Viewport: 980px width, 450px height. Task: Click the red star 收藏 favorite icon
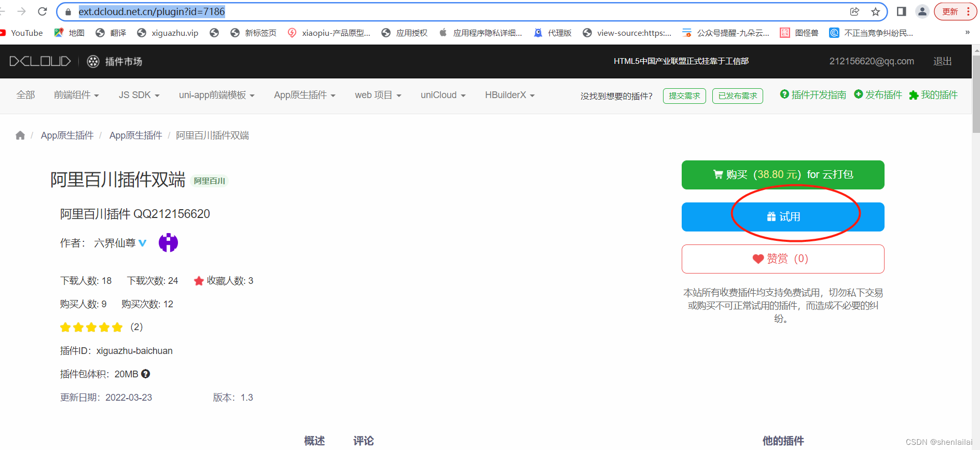click(x=199, y=281)
